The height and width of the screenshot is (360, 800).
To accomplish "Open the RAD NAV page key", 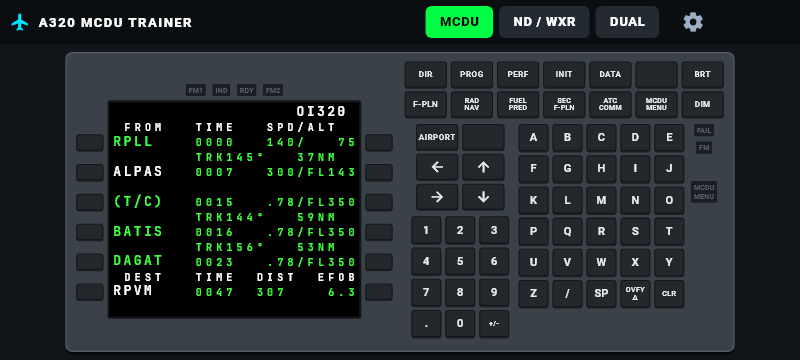I will click(x=471, y=105).
